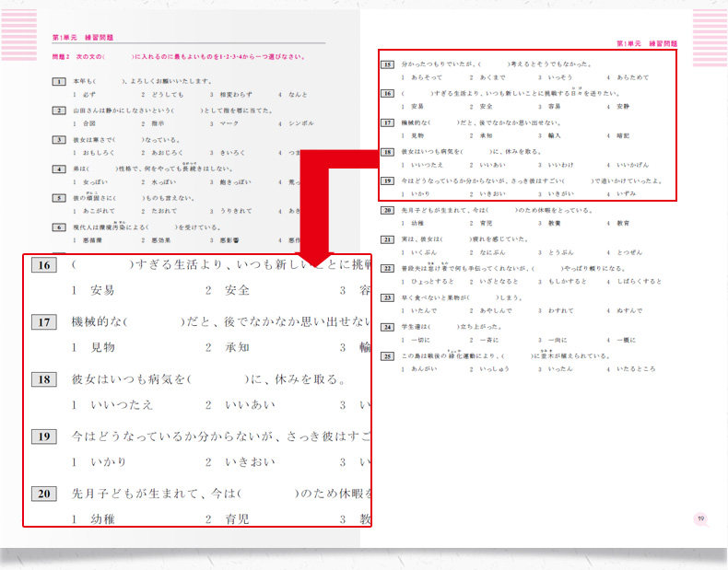
Task: Click the 問題2 instruction line in pink
Action: (x=179, y=57)
